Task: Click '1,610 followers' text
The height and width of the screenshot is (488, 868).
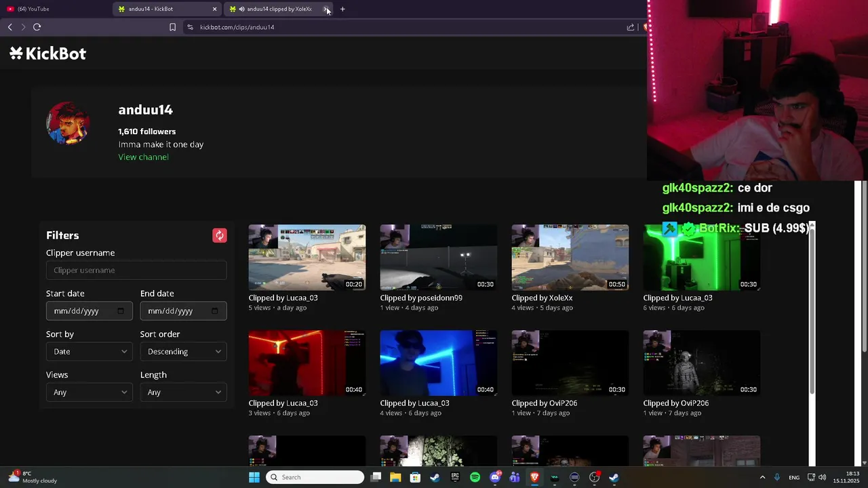Action: coord(146,131)
